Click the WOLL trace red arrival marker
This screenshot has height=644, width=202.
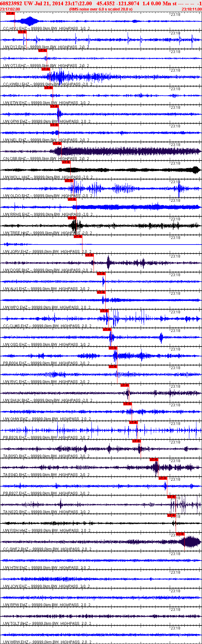tap(66, 162)
